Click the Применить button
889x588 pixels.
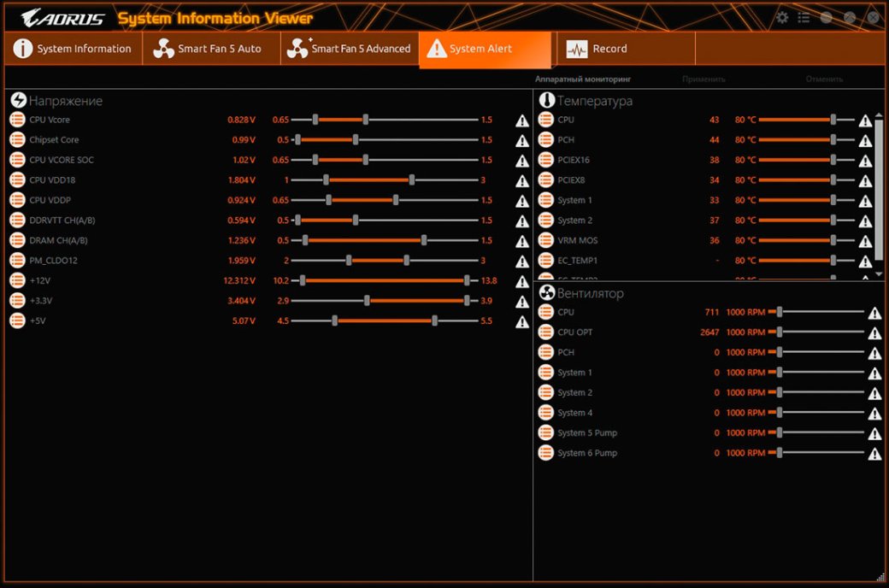coord(704,79)
